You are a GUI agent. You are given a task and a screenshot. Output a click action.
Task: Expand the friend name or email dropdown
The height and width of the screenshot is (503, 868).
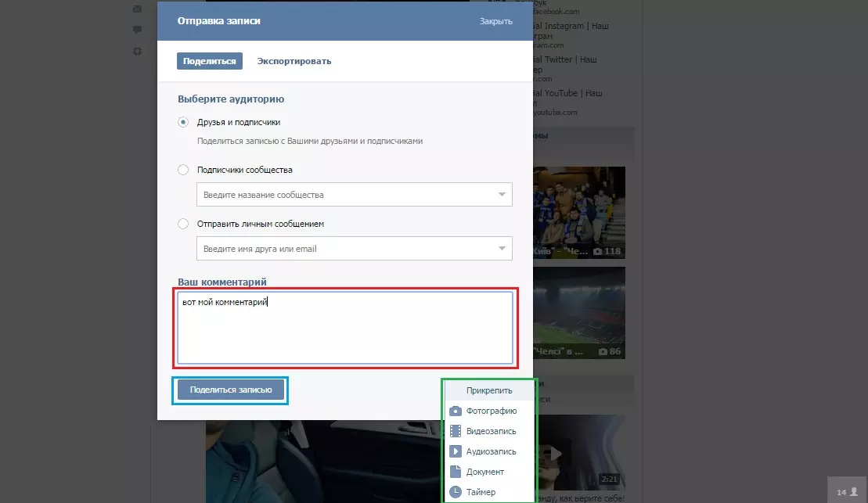pyautogui.click(x=502, y=249)
